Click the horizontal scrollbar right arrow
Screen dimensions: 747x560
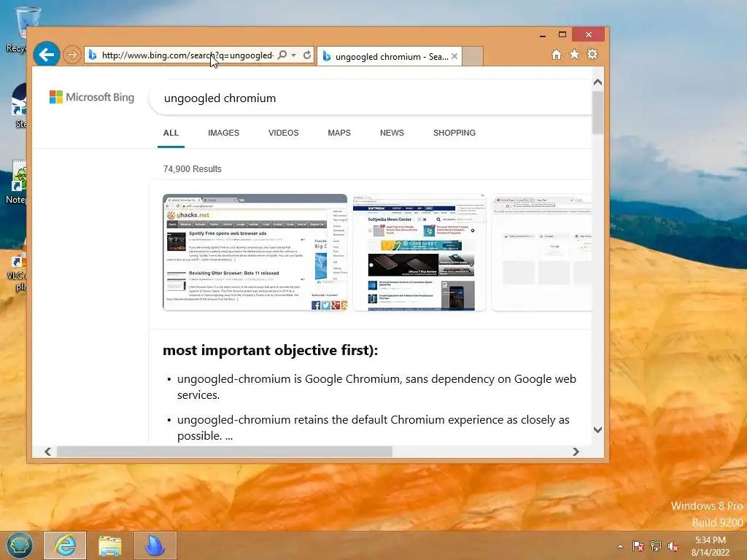coord(576,451)
